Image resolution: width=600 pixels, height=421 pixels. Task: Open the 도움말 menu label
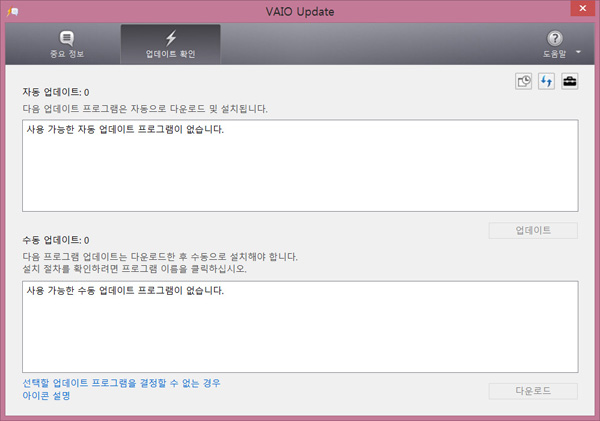click(556, 53)
